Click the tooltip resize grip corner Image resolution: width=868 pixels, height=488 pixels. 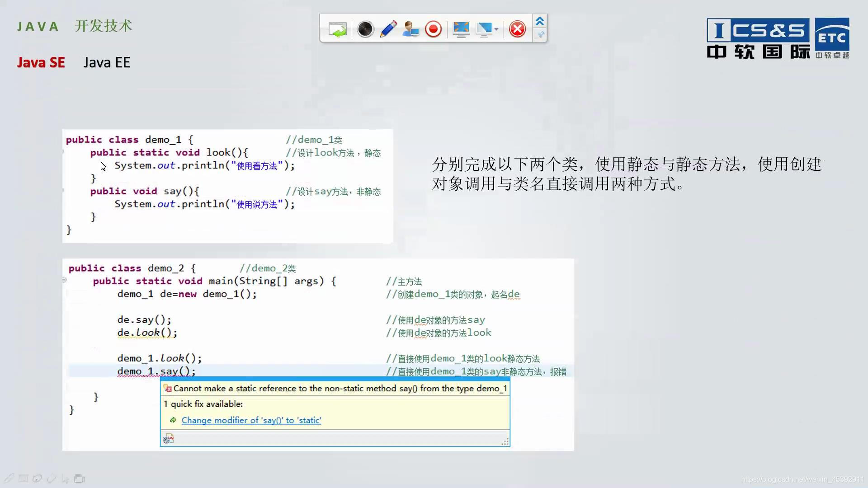click(505, 442)
